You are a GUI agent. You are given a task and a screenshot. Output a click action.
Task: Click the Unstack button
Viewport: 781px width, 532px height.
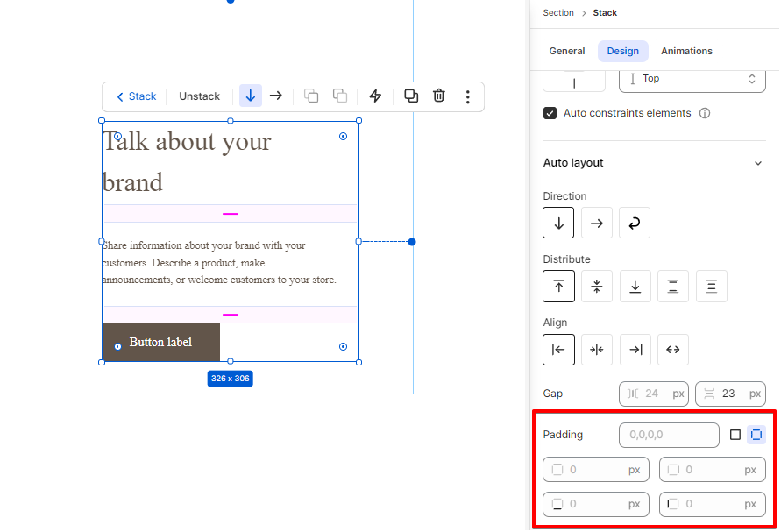coord(199,96)
